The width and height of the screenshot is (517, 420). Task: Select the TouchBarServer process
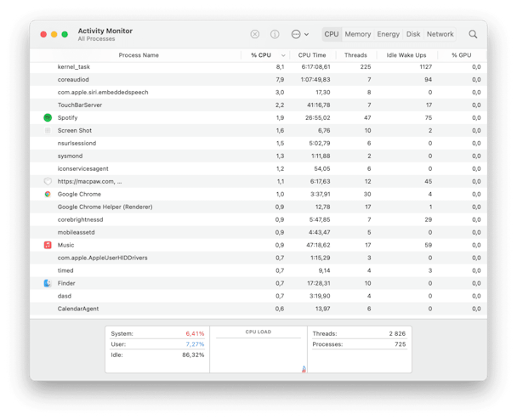pos(258,105)
